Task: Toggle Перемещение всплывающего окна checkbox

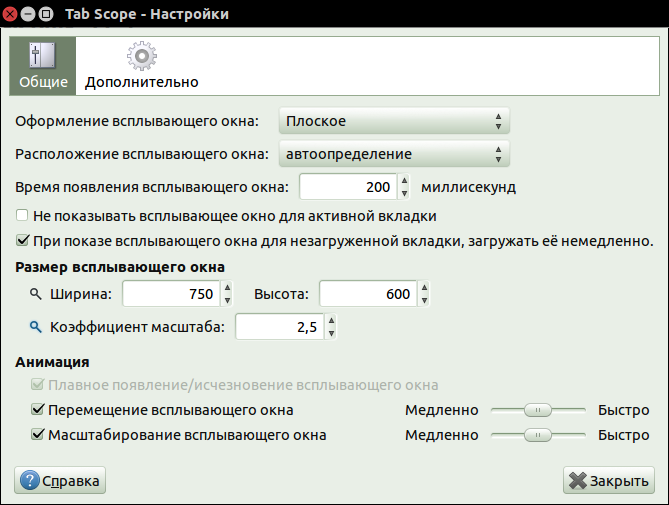Action: (38, 409)
